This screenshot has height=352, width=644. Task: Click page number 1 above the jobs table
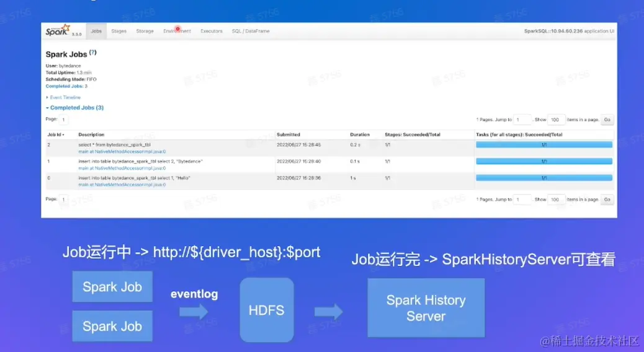(63, 120)
